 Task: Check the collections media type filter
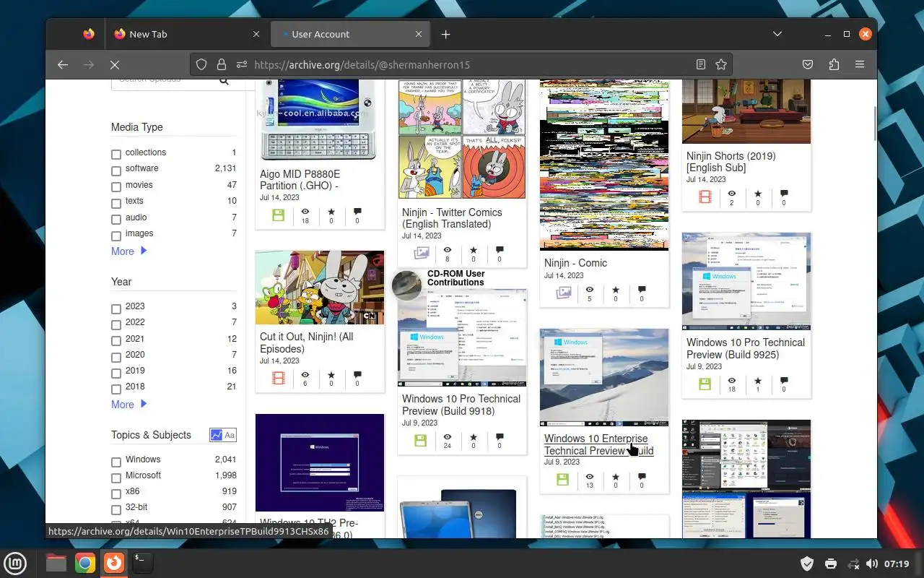pyautogui.click(x=116, y=155)
